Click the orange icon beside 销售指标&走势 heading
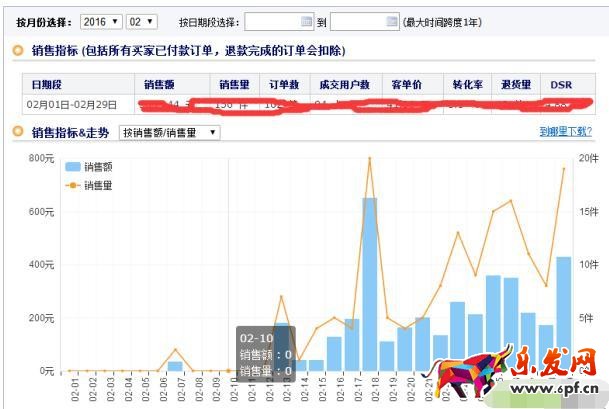 [18, 132]
